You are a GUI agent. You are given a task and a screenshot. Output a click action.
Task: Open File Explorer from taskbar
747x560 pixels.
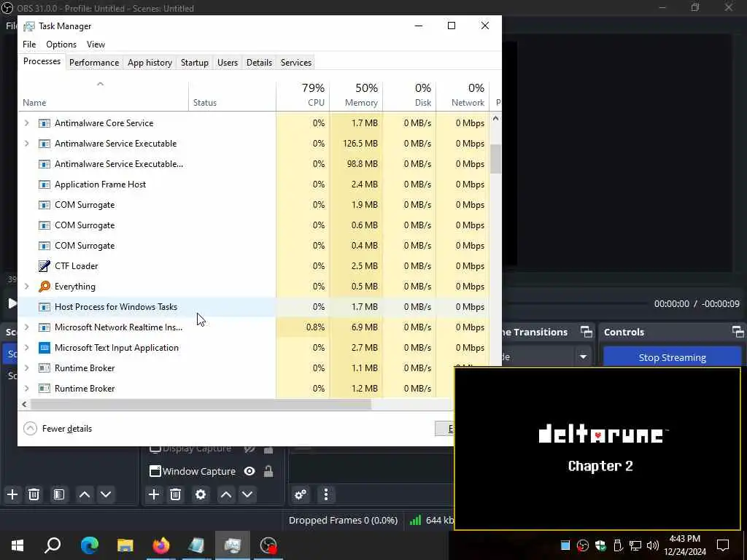pos(125,545)
